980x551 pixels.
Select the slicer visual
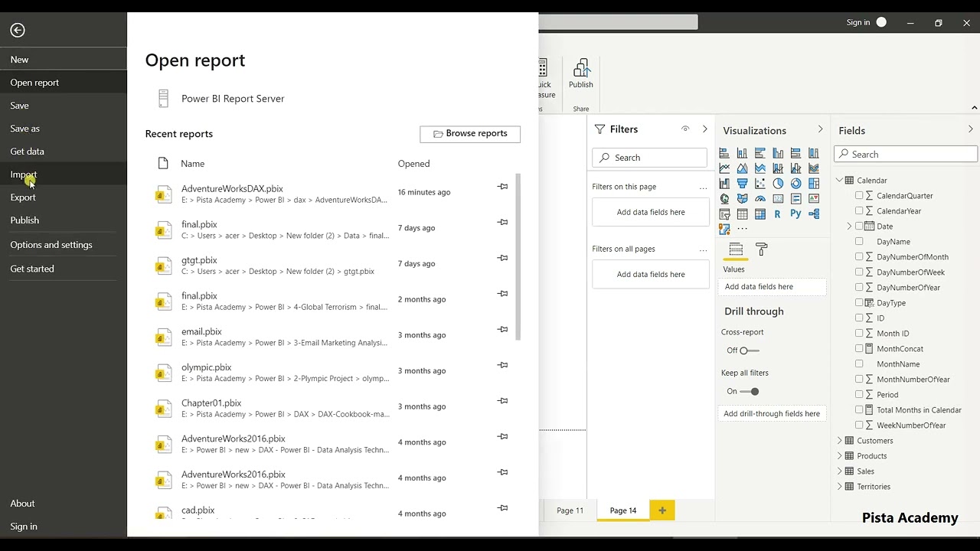[724, 214]
